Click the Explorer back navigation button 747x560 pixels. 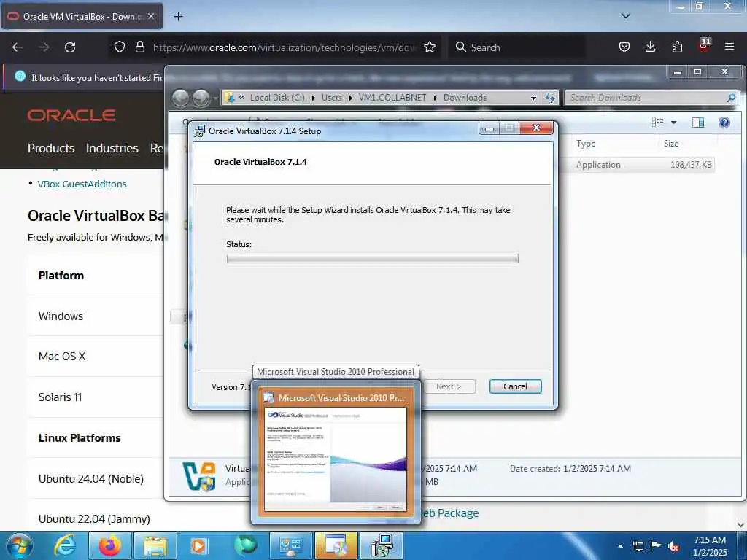pos(181,98)
